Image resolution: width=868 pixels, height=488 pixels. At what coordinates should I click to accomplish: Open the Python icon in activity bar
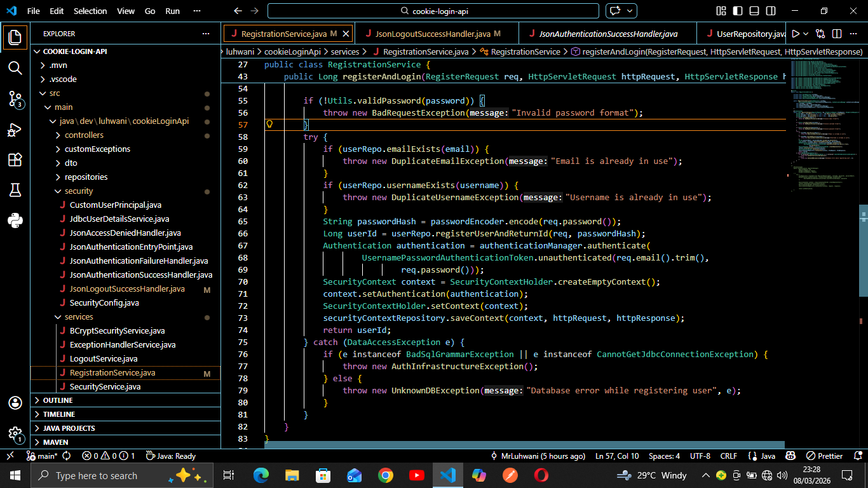15,220
